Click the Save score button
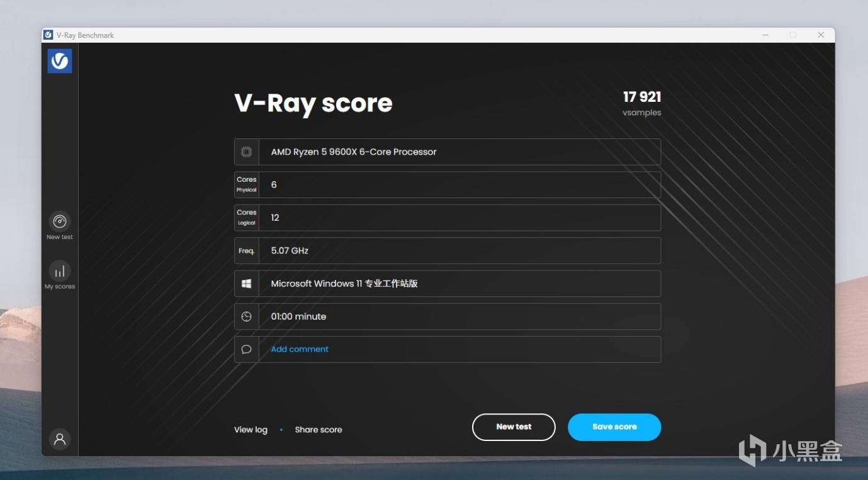Image resolution: width=868 pixels, height=480 pixels. pos(614,427)
